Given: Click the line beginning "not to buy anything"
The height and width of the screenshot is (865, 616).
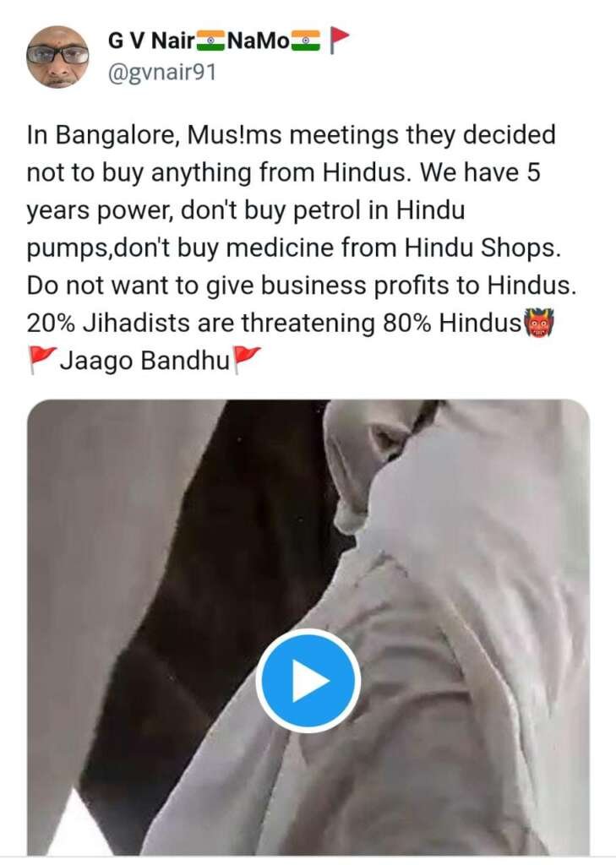Looking at the screenshot, I should coord(283,174).
